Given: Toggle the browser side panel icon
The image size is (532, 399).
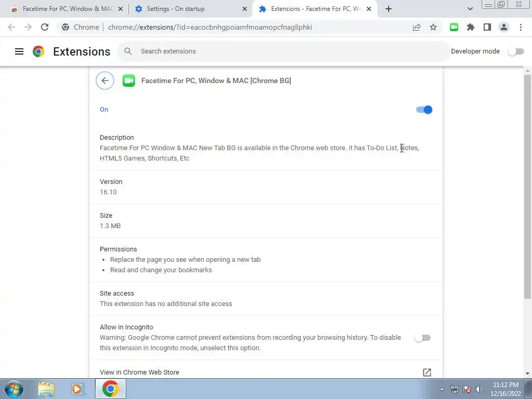Looking at the screenshot, I should coord(487,27).
